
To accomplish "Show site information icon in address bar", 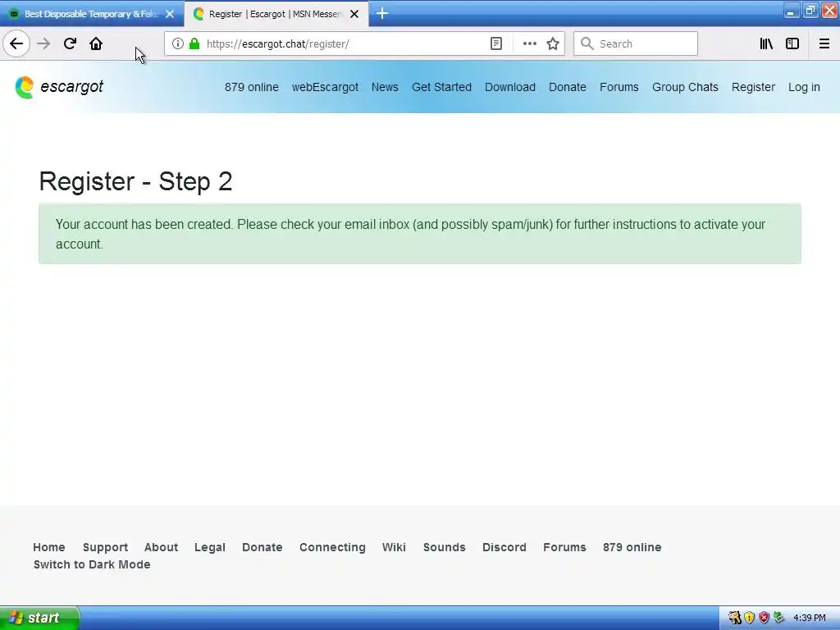I will pos(178,43).
